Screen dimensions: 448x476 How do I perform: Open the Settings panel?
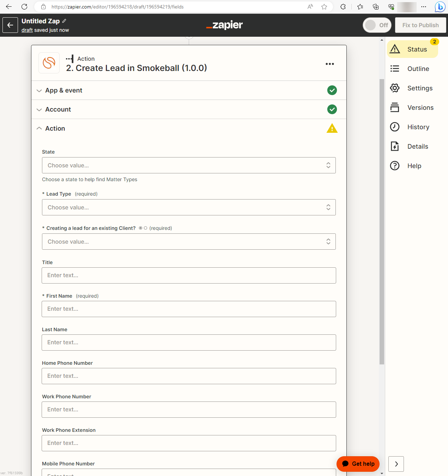pos(412,88)
